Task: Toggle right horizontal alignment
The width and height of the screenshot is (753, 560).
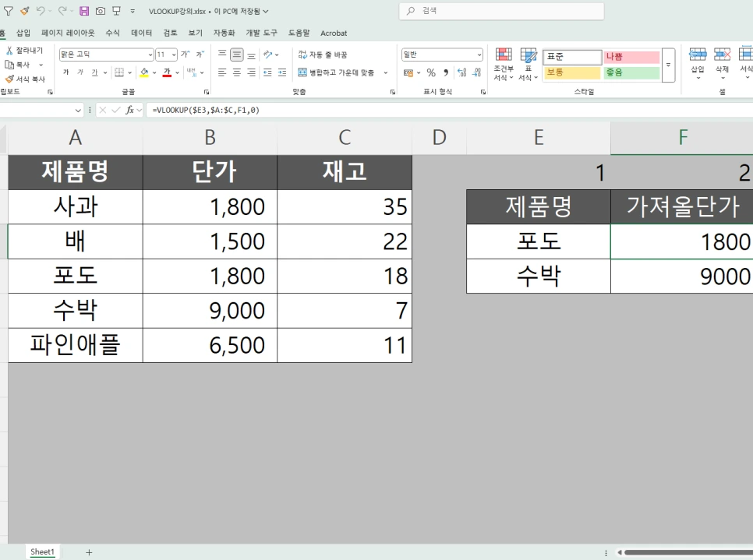Action: click(x=251, y=72)
